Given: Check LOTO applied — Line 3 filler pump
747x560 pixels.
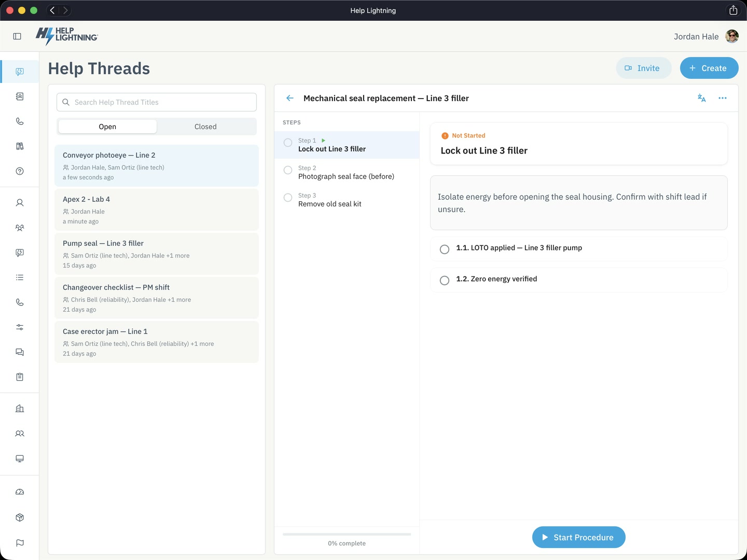Looking at the screenshot, I should tap(445, 249).
